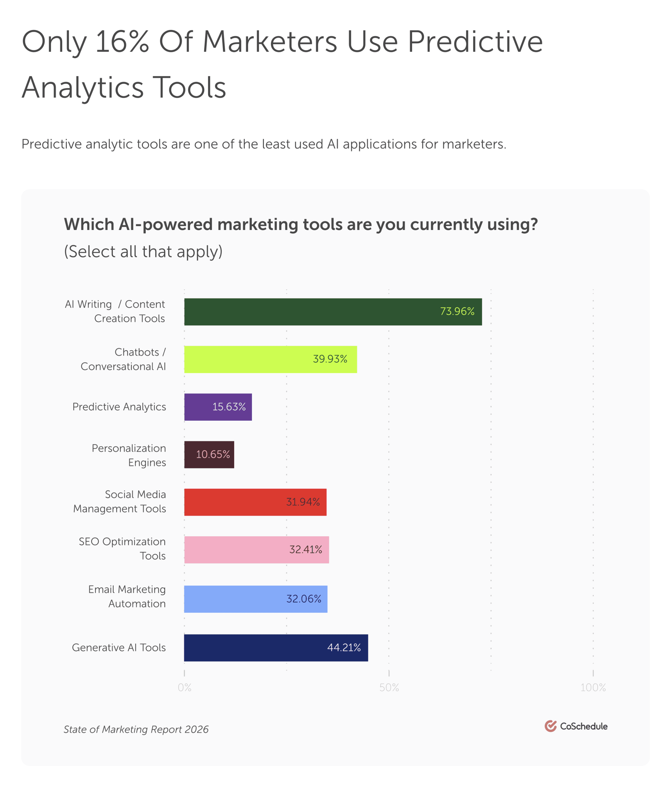Click the pink SEO Optimization Tools bar
Viewport: 672px width, 785px height.
(257, 550)
